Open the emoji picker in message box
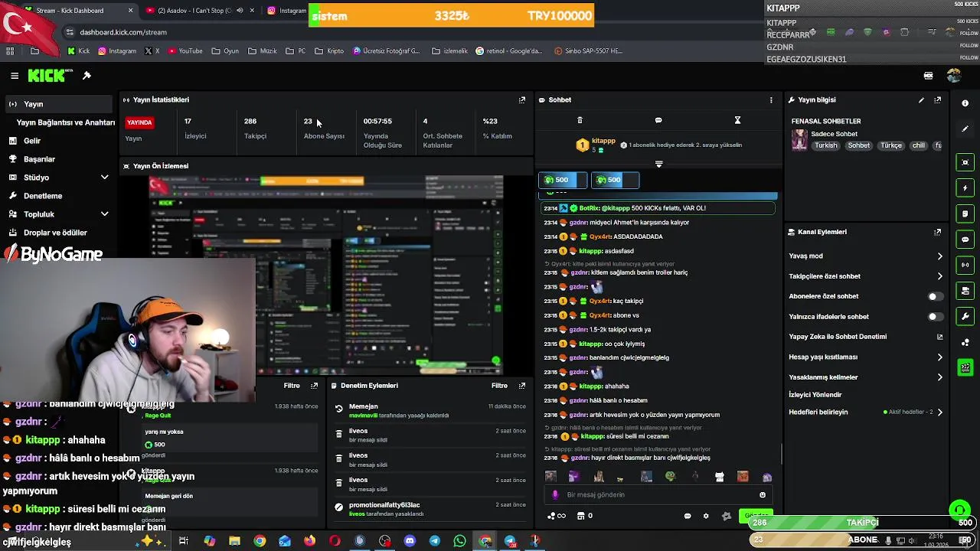 point(762,495)
